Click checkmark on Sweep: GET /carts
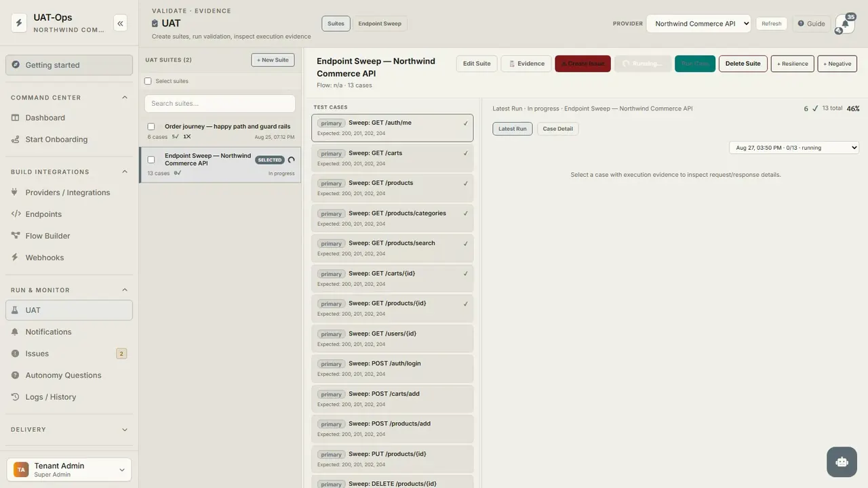This screenshot has height=488, width=868. 466,153
